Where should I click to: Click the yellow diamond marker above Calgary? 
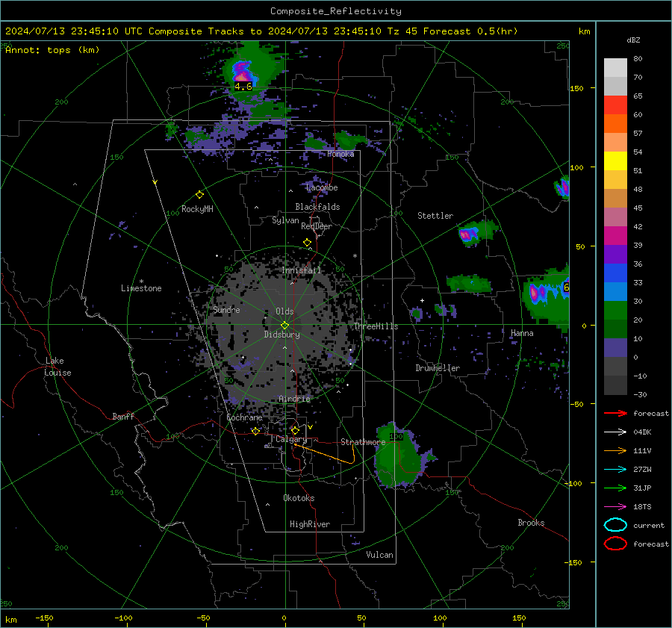click(295, 430)
